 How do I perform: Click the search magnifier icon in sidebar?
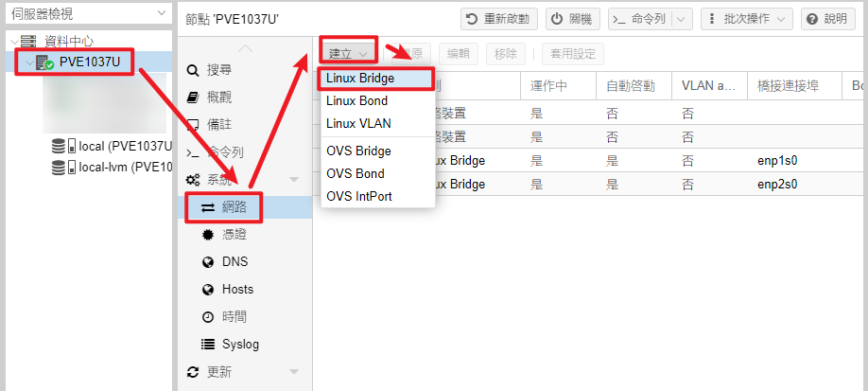pos(193,70)
